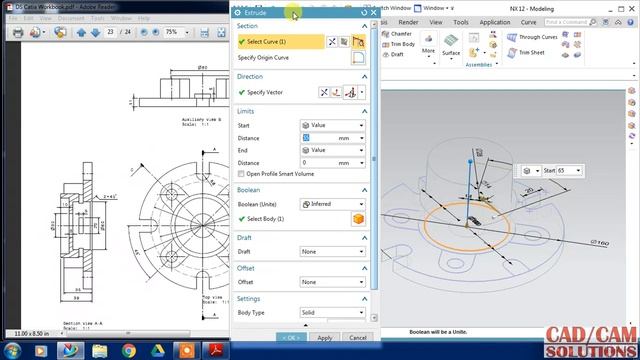
Task: Open the Offset None dropdown
Action: pyautogui.click(x=333, y=282)
